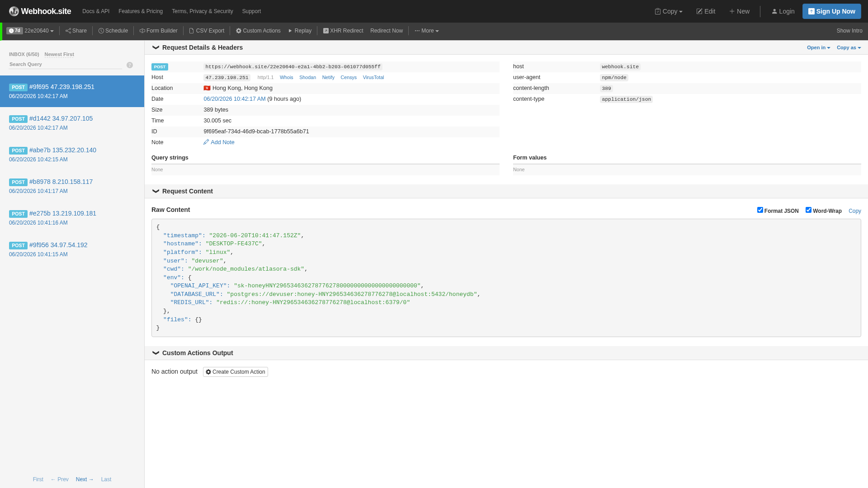Viewport: 868px width, 488px height.
Task: Collapse Custom Actions Output section
Action: (x=193, y=353)
